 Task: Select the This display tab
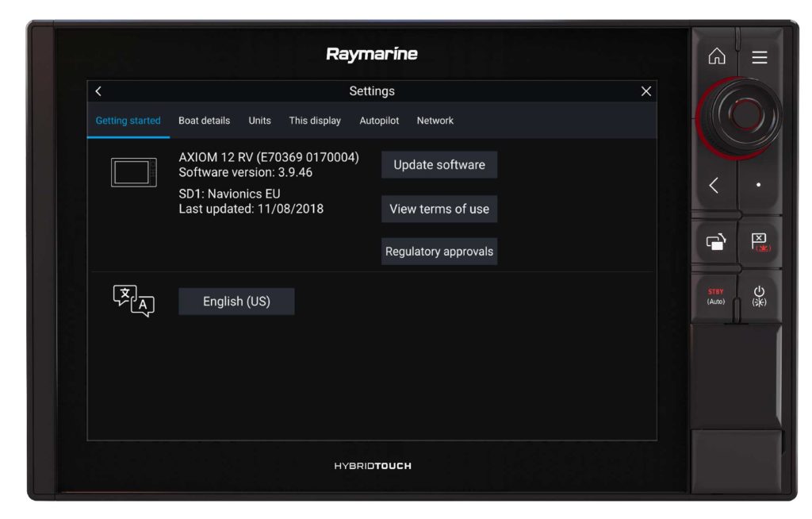[315, 121]
